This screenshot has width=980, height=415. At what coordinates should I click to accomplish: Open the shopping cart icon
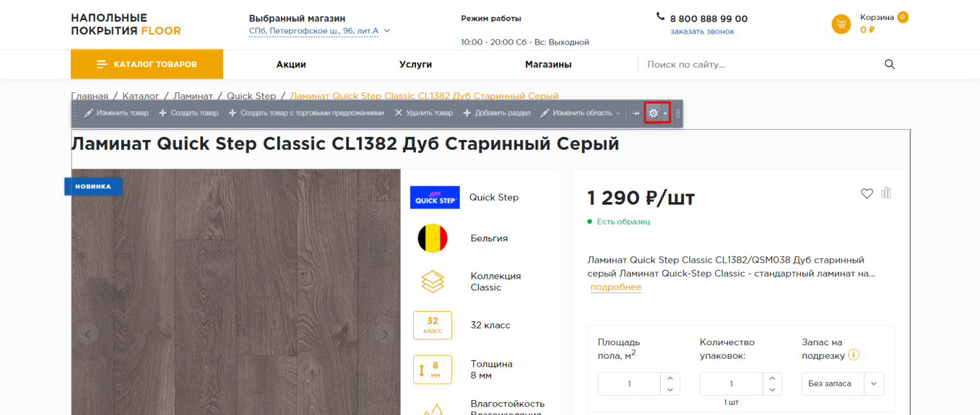(x=841, y=25)
